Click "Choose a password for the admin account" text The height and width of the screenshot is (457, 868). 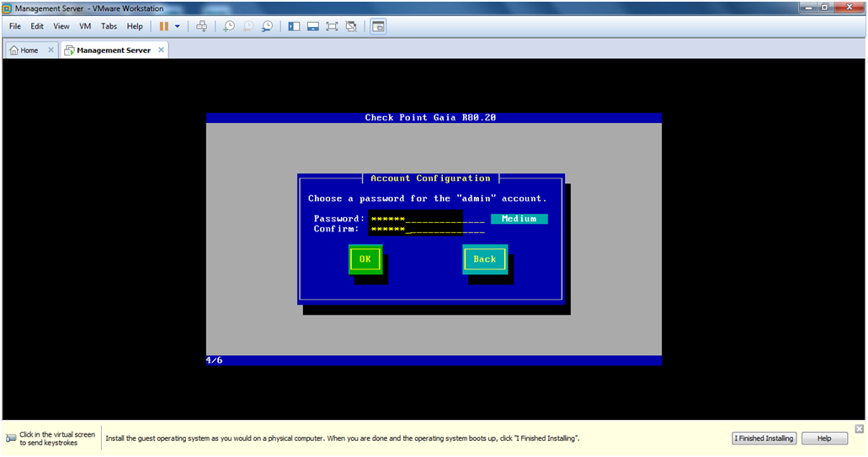(x=427, y=198)
